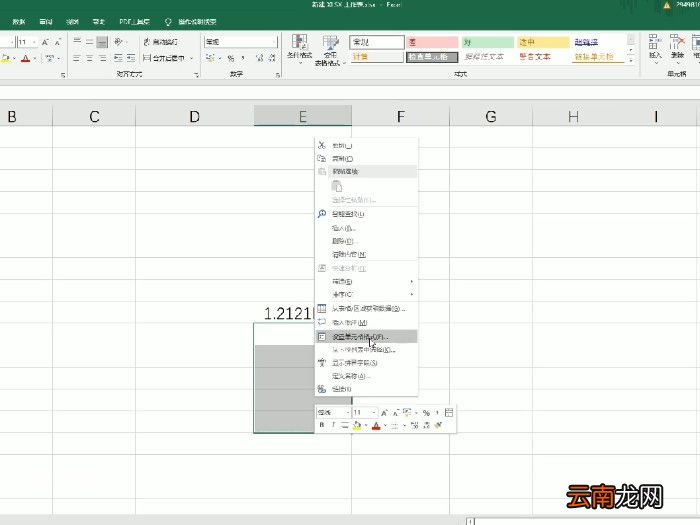Open Conditional Formatting dropdown
Screen dimensions: 700x525
pyautogui.click(x=299, y=50)
